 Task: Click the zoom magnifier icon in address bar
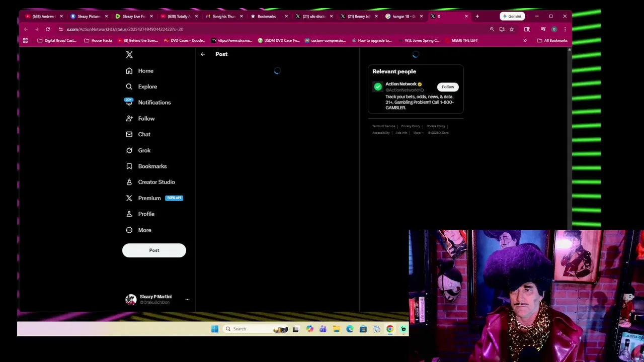492,29
